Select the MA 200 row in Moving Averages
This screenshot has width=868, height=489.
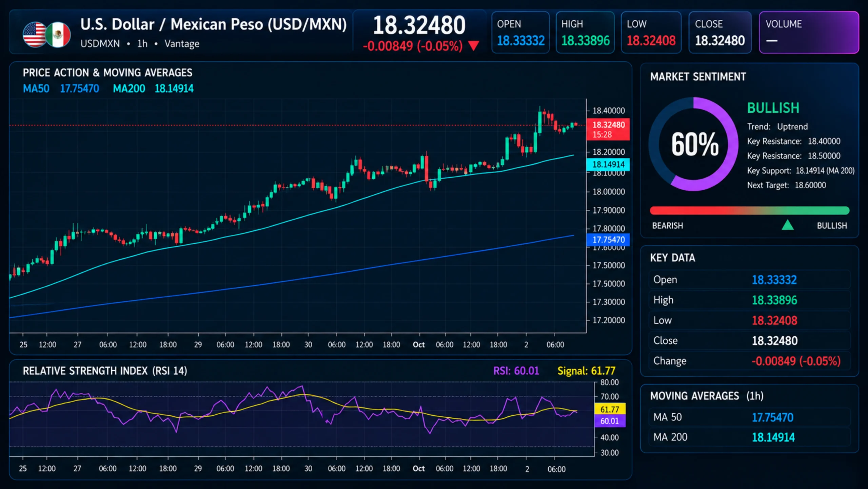pos(749,437)
